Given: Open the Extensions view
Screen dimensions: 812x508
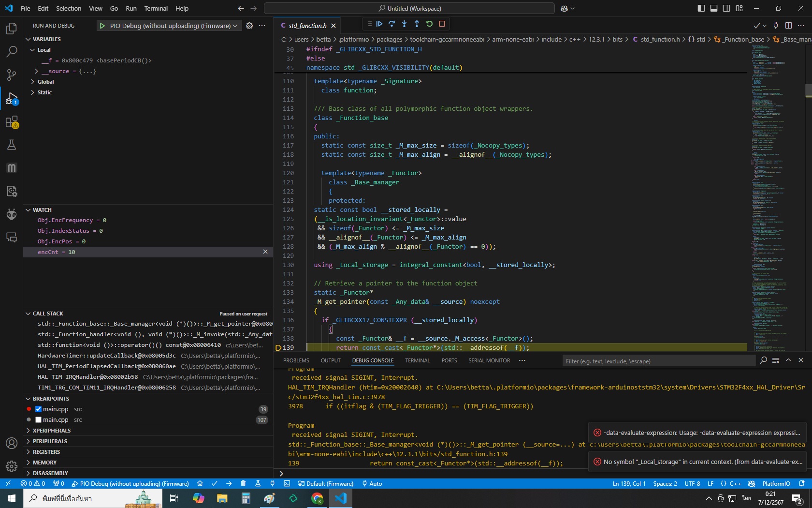Looking at the screenshot, I should tap(12, 121).
